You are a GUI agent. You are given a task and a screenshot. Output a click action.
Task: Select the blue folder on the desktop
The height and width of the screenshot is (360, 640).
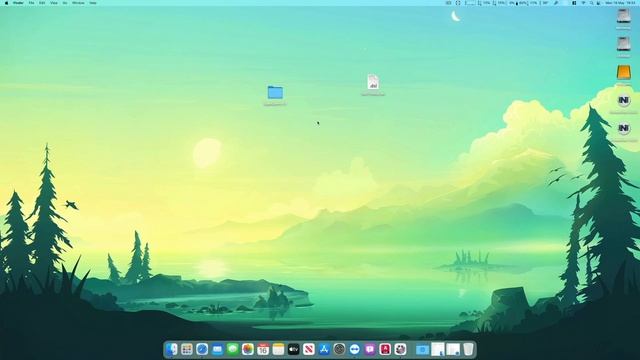tap(275, 92)
